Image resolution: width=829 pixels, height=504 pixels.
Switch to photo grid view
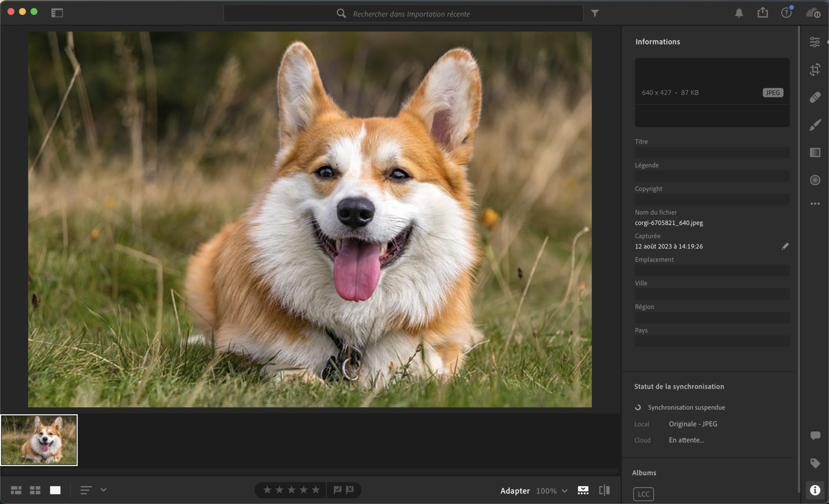tap(16, 490)
